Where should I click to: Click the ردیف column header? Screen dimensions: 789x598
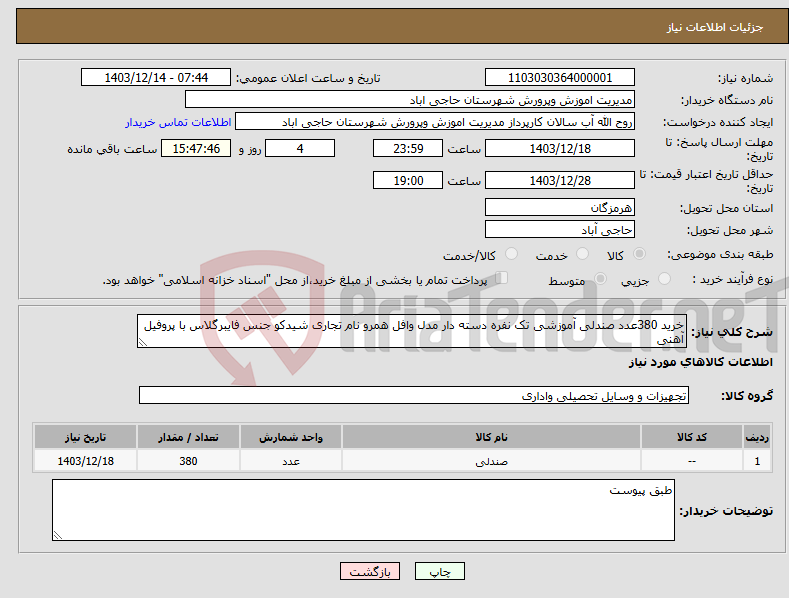757,437
